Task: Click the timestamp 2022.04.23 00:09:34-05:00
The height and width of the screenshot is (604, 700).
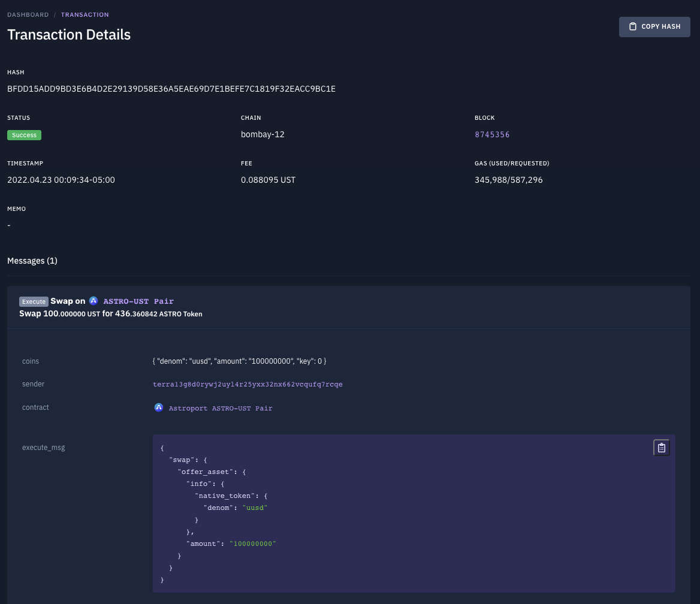Action: coord(61,180)
